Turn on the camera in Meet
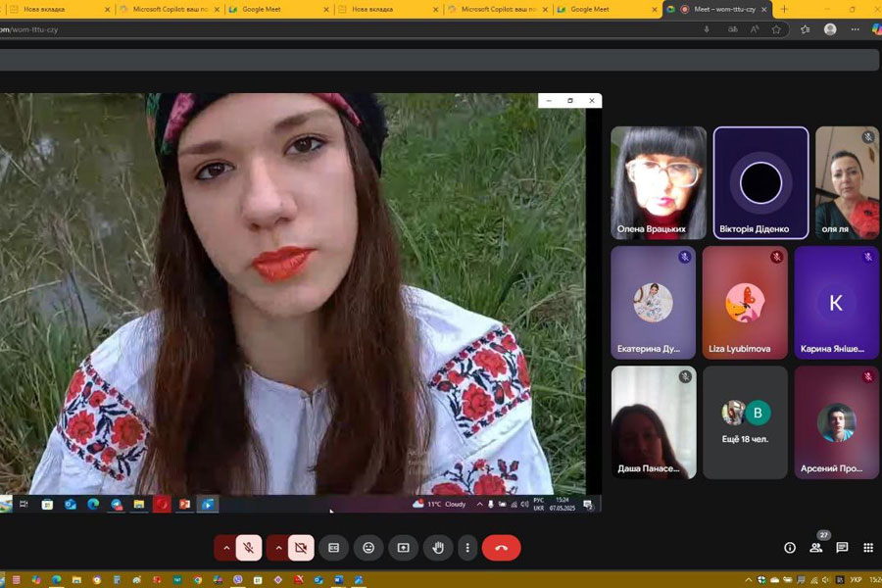 [x=301, y=548]
